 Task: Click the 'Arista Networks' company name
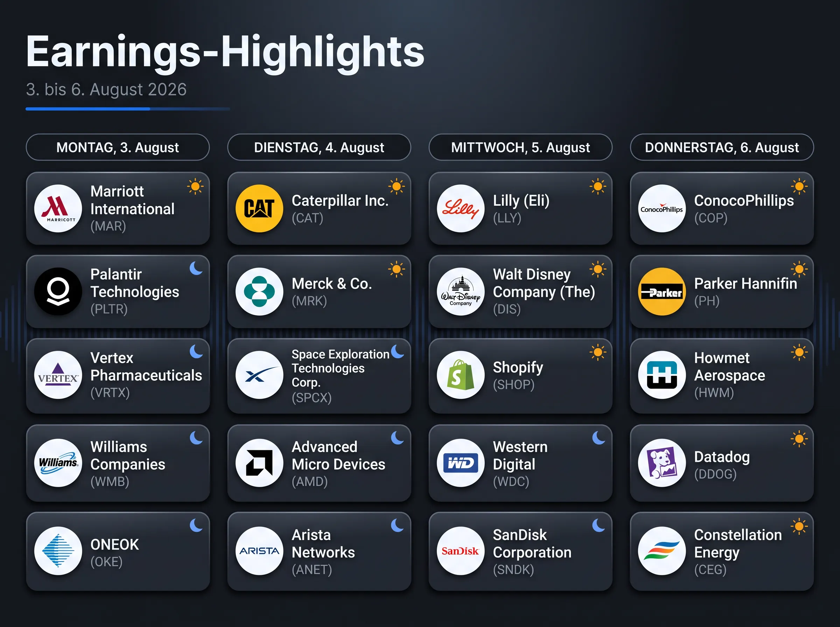[323, 543]
